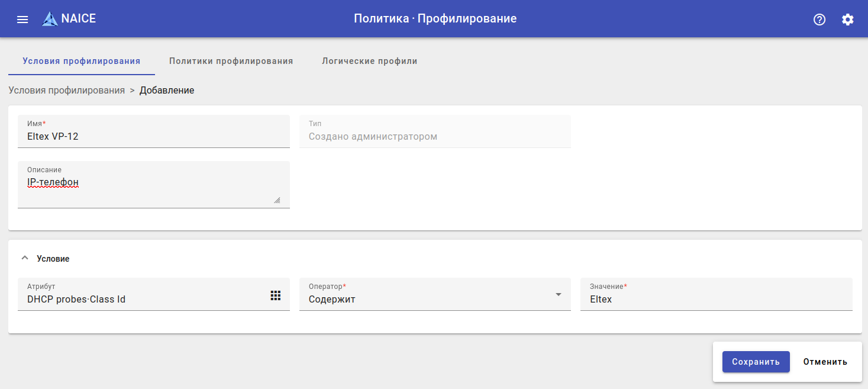This screenshot has width=868, height=389.
Task: Focus the Значение field containing Eltex
Action: (716, 299)
